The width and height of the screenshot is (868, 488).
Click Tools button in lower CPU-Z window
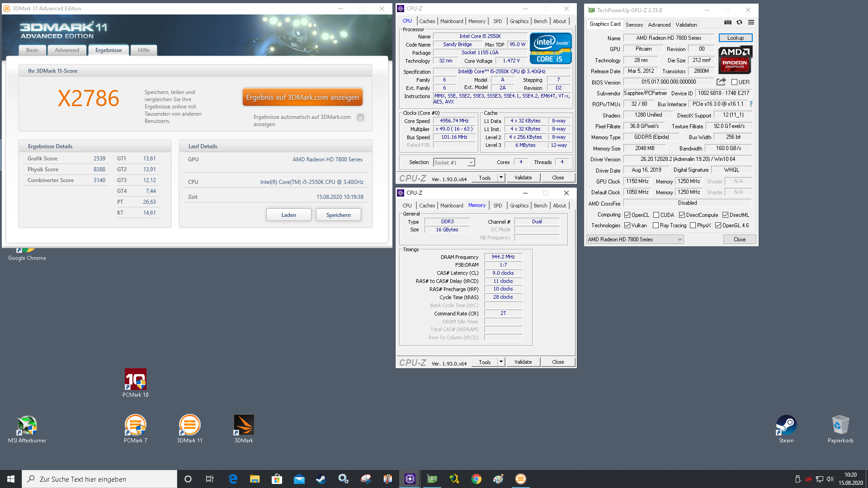(x=485, y=362)
